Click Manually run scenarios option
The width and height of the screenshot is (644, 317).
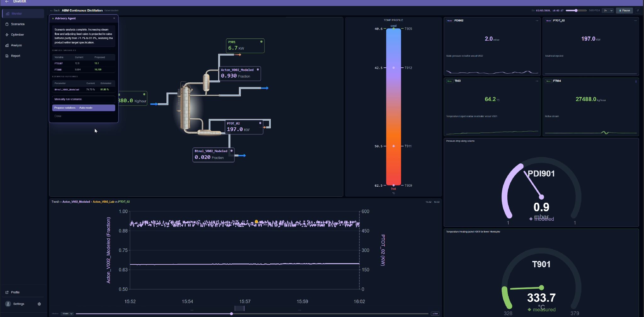84,99
